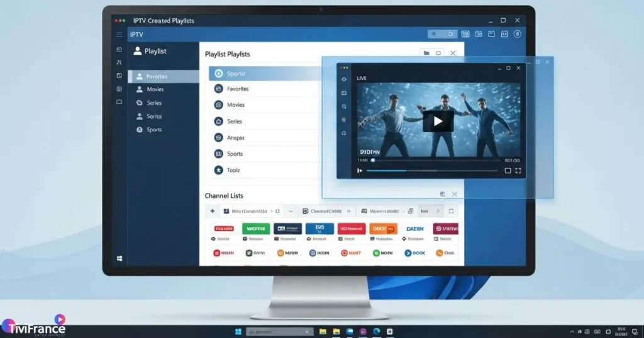
Task: Open File Explorer from the taskbar
Action: (x=323, y=332)
